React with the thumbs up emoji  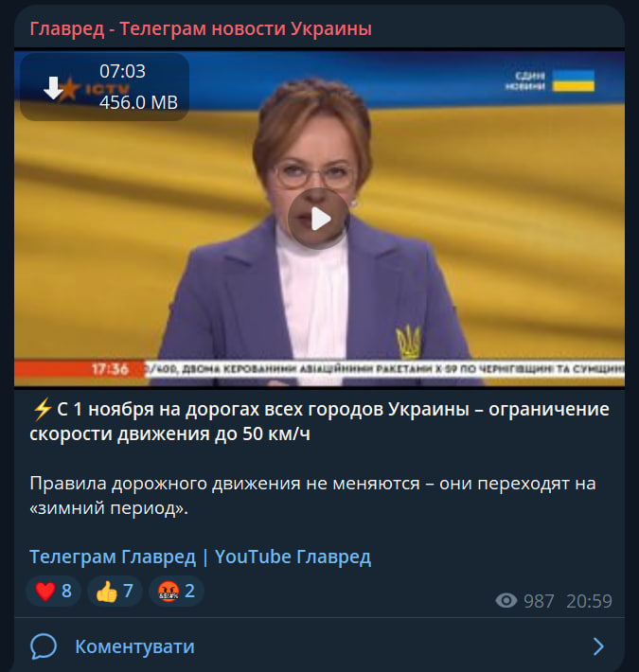click(x=115, y=591)
